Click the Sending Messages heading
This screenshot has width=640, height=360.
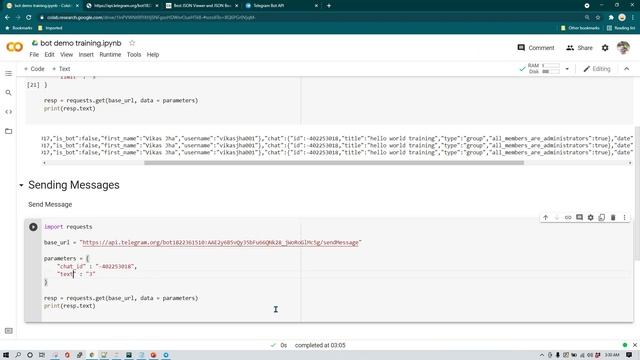[74, 185]
